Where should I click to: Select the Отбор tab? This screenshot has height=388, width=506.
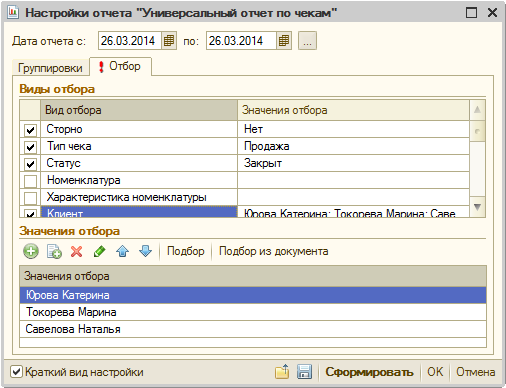(120, 66)
